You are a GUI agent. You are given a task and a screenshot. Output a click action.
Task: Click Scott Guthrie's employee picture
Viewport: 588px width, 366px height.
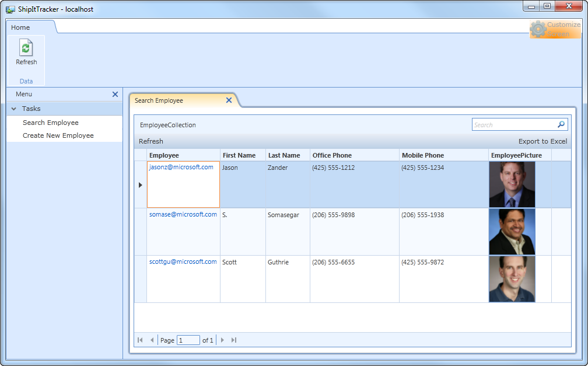512,278
